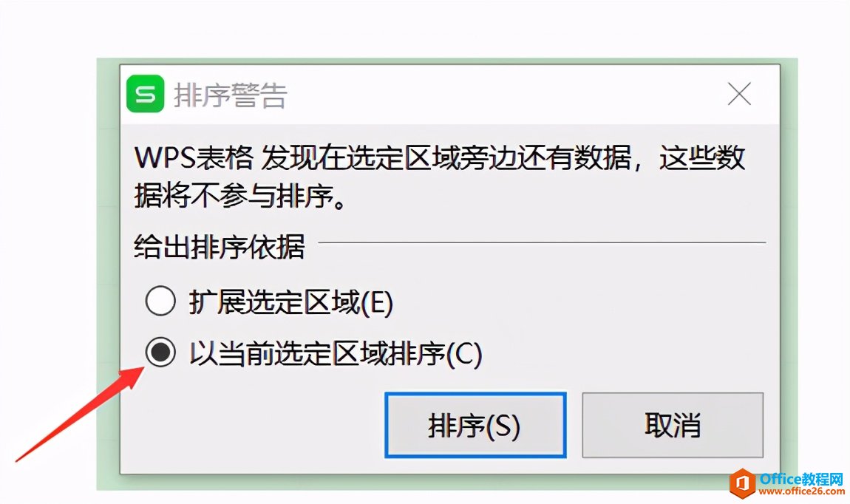Click the WPS表格 warning message first line
Image resolution: width=850 pixels, height=504 pixels.
click(x=440, y=157)
